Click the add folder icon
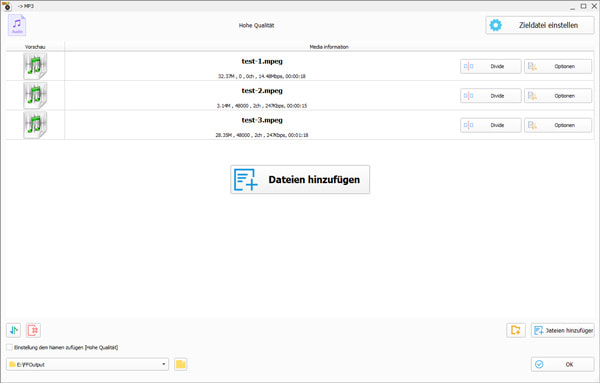 [516, 330]
